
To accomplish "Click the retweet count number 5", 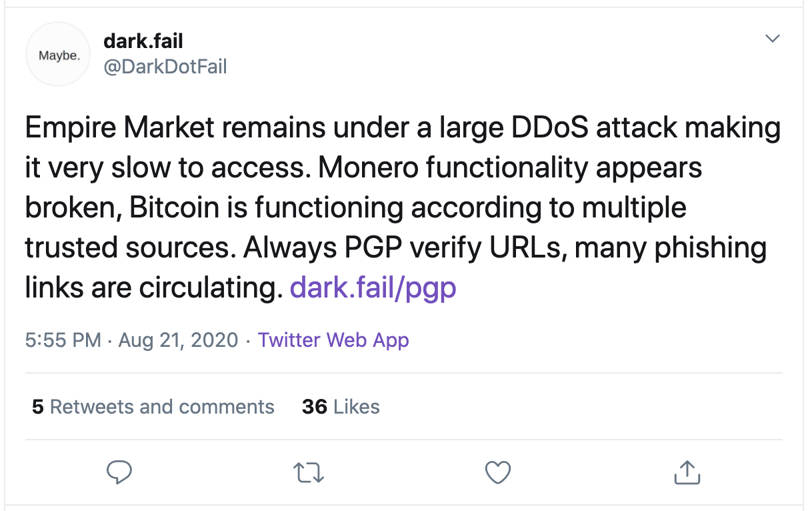I will point(38,407).
